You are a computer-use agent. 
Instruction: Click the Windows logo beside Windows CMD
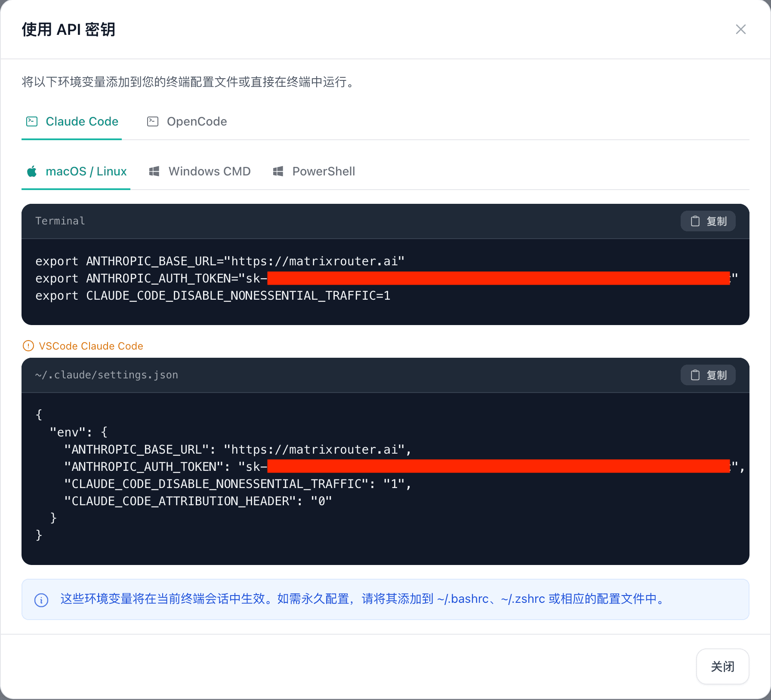[x=154, y=172]
